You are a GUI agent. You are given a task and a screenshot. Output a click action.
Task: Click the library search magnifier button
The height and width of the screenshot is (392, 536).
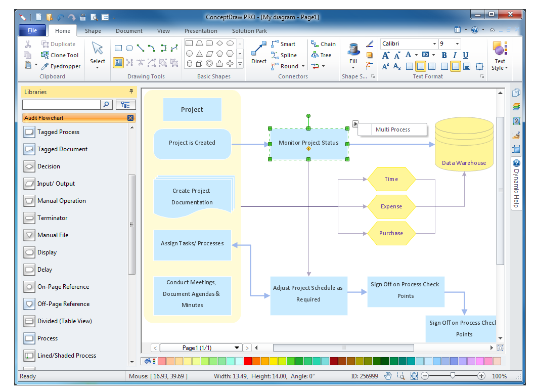(106, 105)
